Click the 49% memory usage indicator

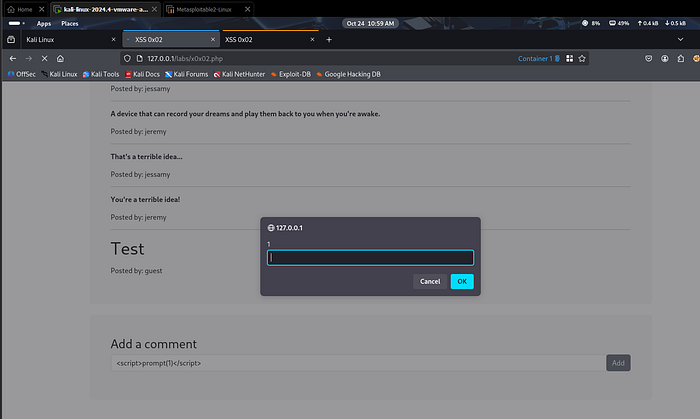(x=619, y=23)
